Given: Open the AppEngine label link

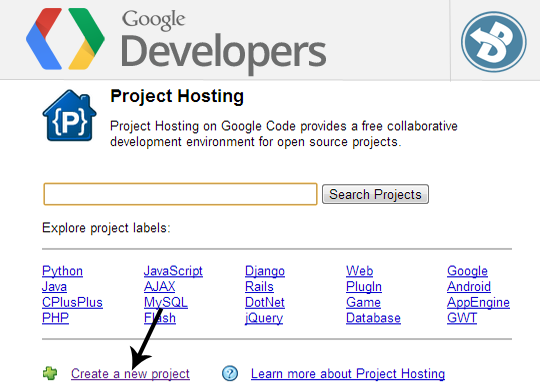Looking at the screenshot, I should tap(478, 302).
